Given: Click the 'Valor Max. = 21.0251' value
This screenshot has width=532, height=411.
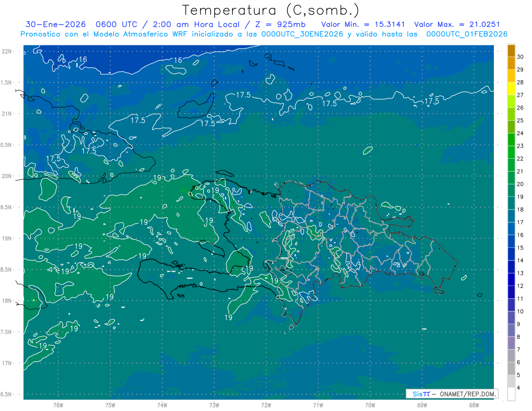Looking at the screenshot, I should pos(457,24).
